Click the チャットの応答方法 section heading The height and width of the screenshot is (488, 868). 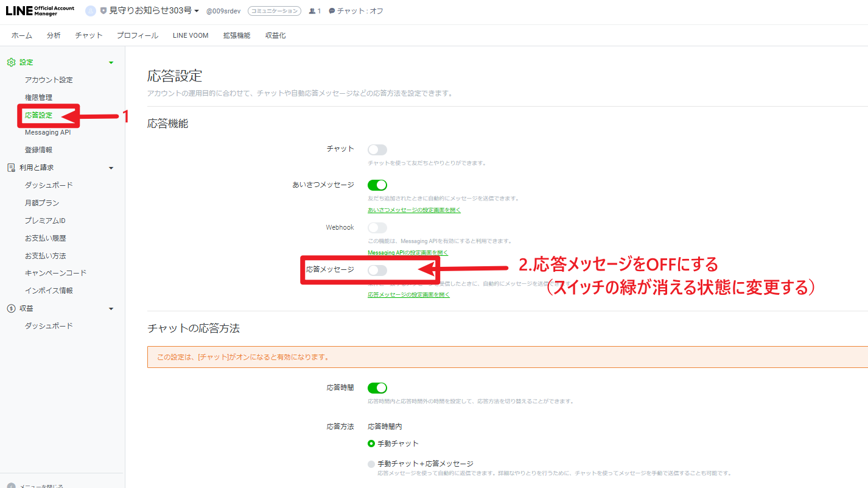(194, 328)
